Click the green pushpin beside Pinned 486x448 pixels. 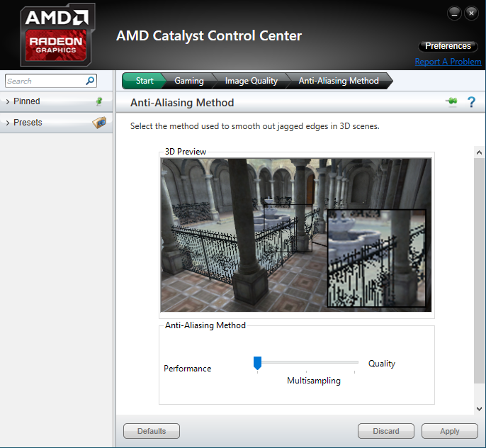coord(99,101)
